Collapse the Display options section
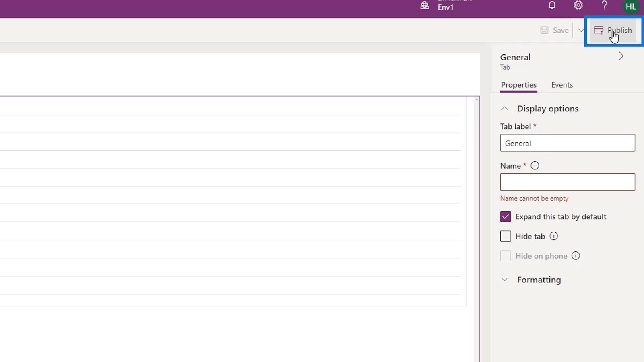 [x=504, y=109]
